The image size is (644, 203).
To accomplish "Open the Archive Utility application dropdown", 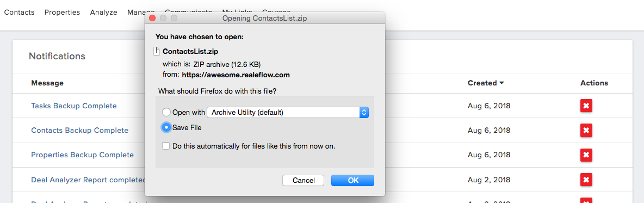I will tap(288, 112).
